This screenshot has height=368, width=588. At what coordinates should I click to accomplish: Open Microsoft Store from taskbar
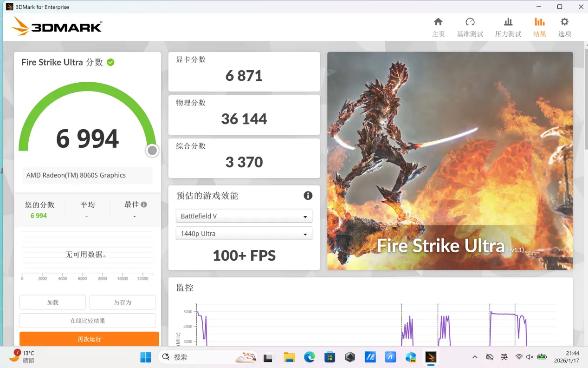(x=330, y=357)
